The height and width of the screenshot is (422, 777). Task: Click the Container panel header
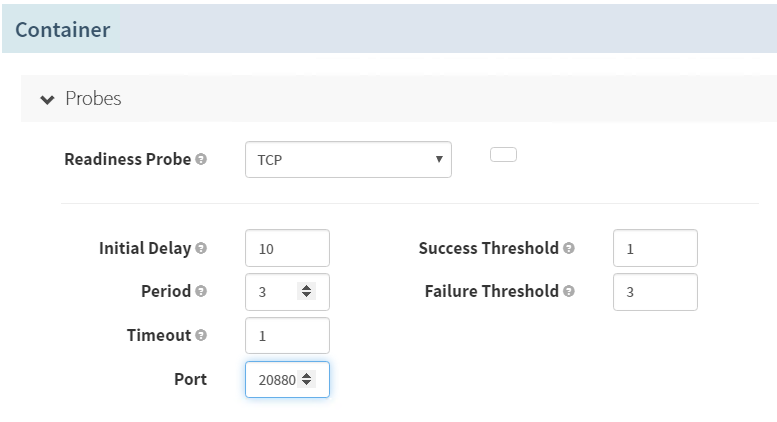pos(62,30)
